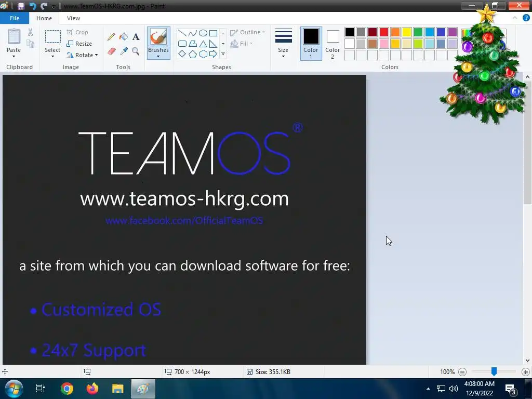The image size is (532, 399).
Task: Undo with the quick access arrow
Action: [x=33, y=6]
